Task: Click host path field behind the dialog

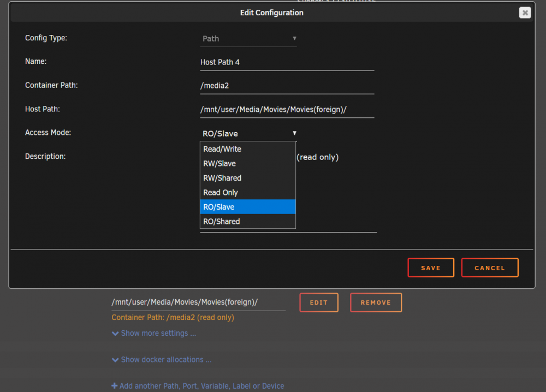Action: (x=199, y=302)
